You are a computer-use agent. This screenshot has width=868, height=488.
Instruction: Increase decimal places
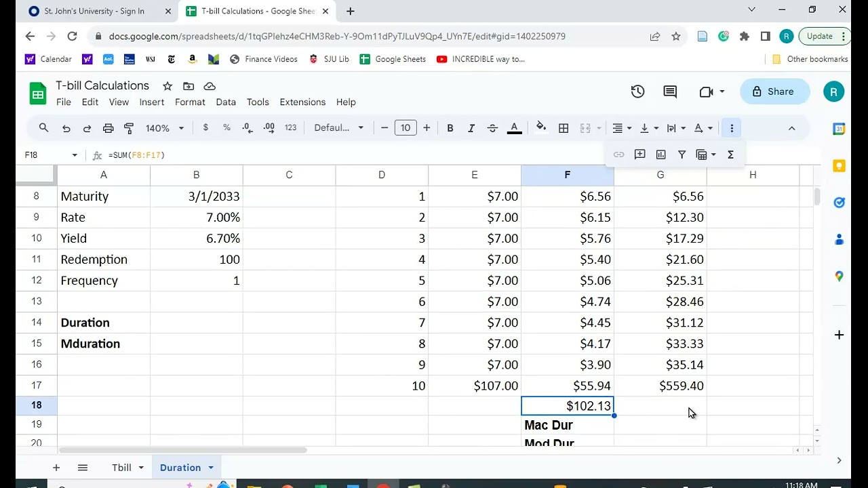point(269,127)
